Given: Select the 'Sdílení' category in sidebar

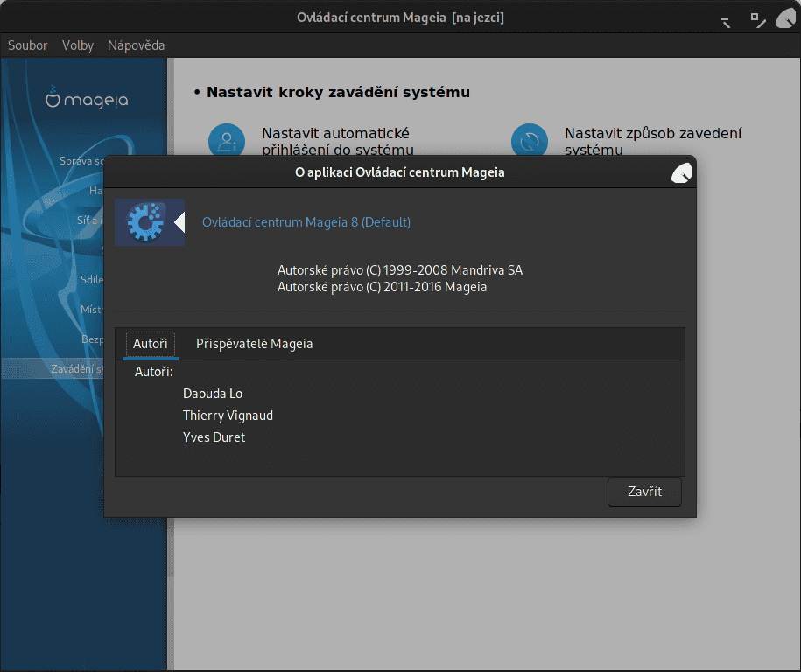Looking at the screenshot, I should tap(91, 279).
